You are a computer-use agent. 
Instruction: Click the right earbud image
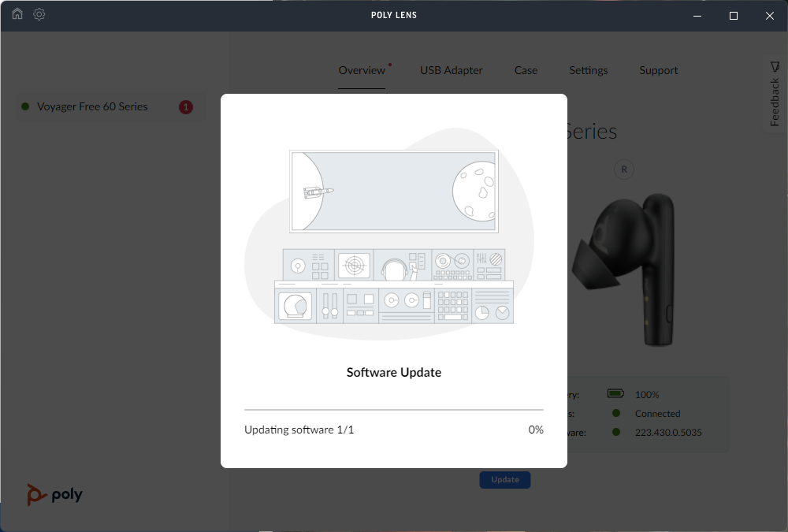[623, 270]
